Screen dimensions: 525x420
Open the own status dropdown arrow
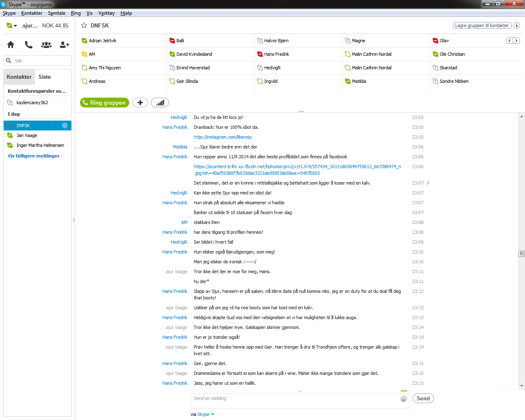point(15,26)
